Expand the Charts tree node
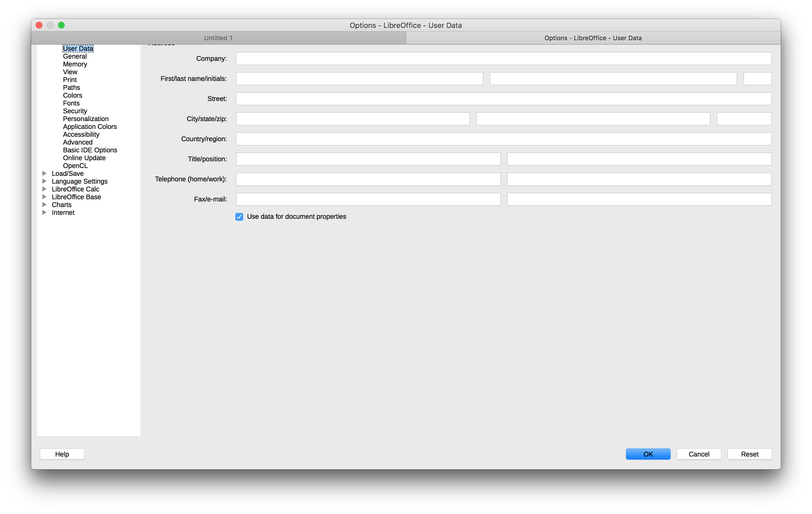 pos(44,205)
